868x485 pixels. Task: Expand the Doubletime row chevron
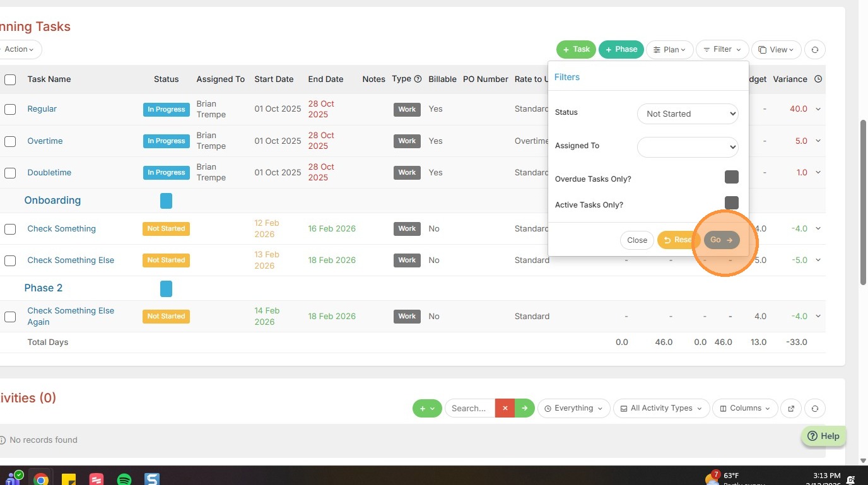(818, 173)
